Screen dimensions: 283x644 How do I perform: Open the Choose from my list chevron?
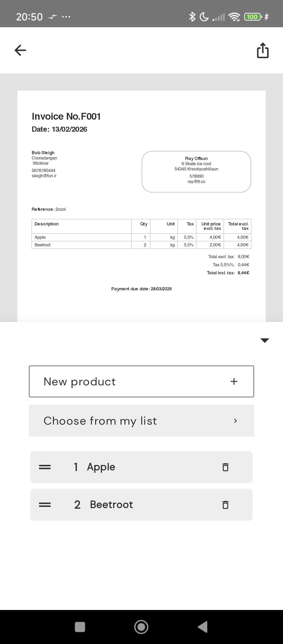235,421
